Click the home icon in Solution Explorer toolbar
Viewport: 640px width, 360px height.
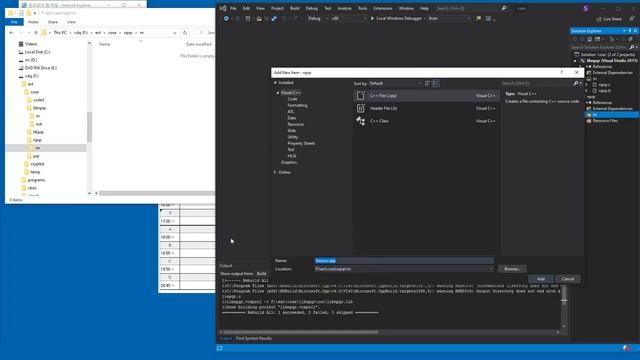[x=589, y=39]
